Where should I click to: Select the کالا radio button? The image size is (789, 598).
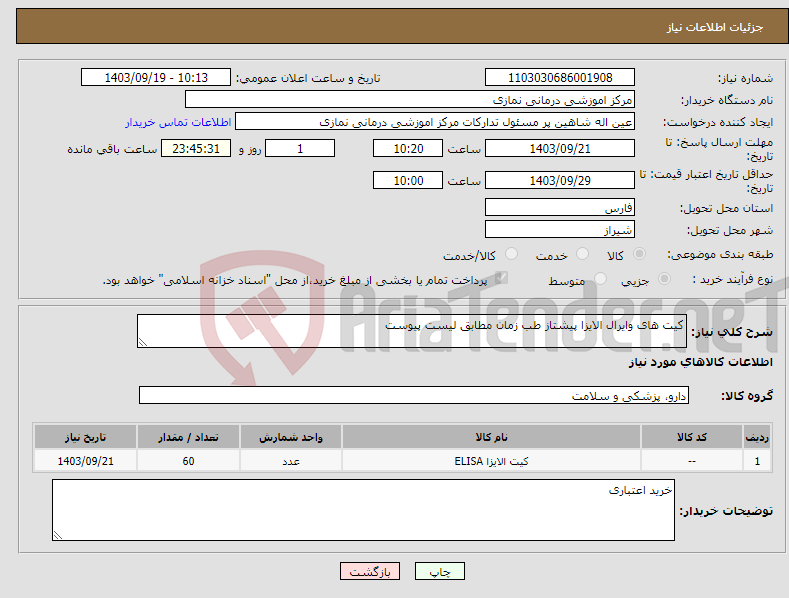click(x=639, y=254)
